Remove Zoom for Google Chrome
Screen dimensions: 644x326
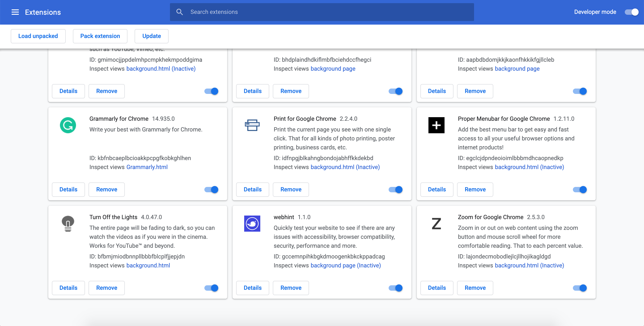(475, 288)
